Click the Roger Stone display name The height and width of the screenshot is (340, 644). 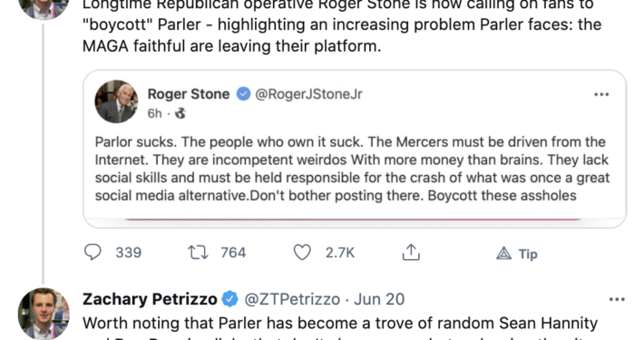pyautogui.click(x=189, y=94)
